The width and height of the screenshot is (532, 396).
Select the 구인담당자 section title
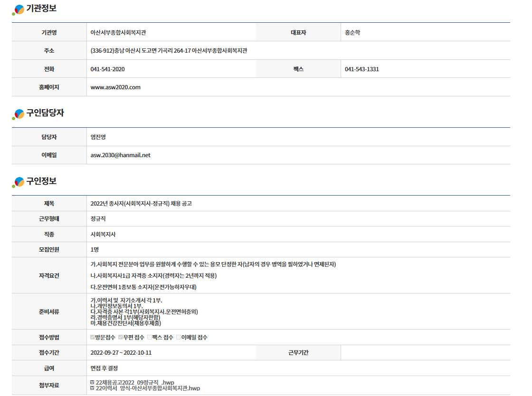[x=45, y=113]
